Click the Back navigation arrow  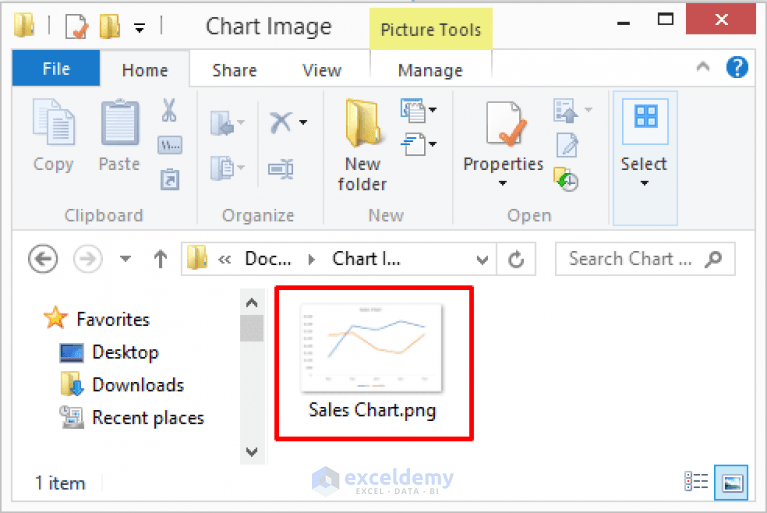(43, 259)
